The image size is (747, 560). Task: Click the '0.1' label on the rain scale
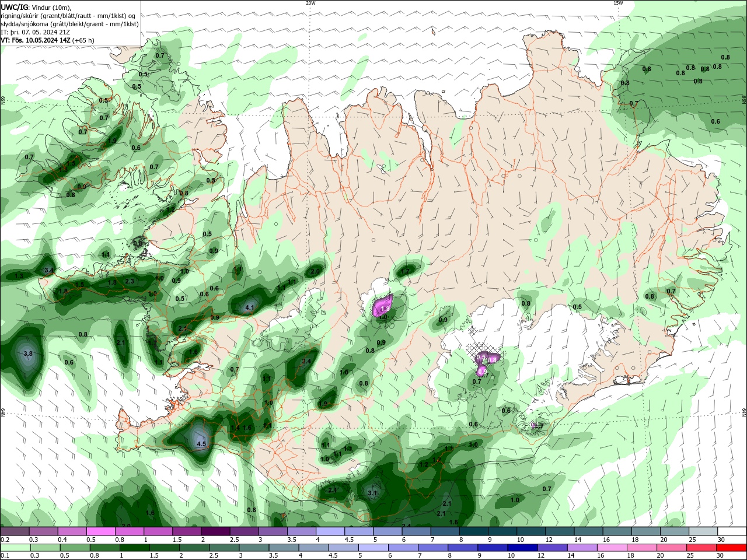(x=5, y=555)
